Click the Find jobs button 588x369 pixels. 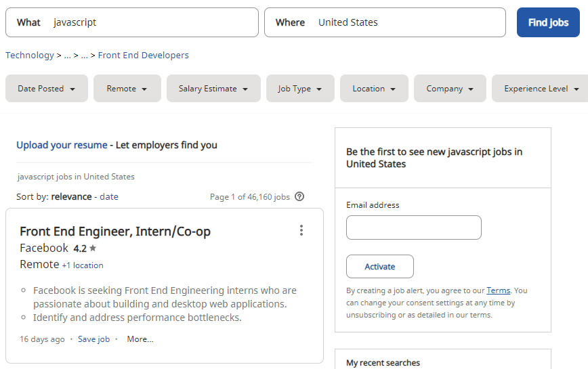(x=548, y=22)
